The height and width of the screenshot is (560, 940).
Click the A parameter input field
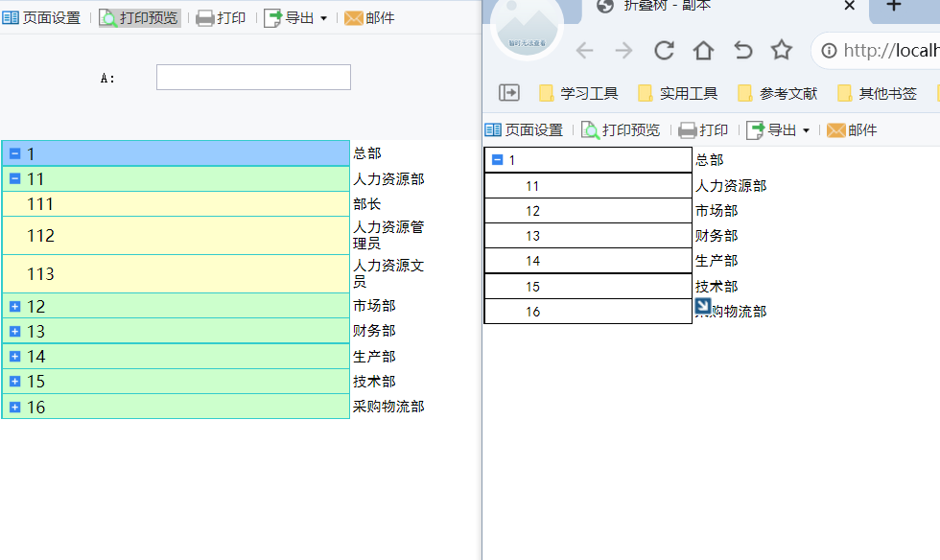253,78
